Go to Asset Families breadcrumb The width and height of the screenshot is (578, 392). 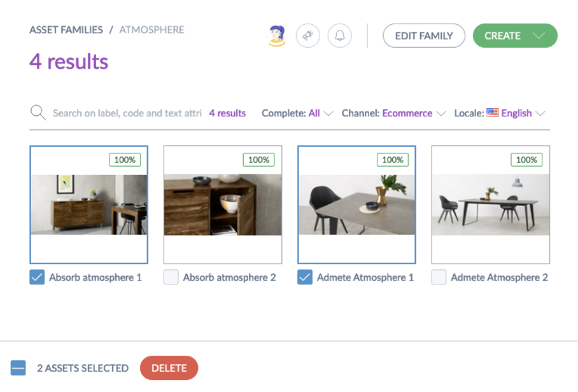66,30
